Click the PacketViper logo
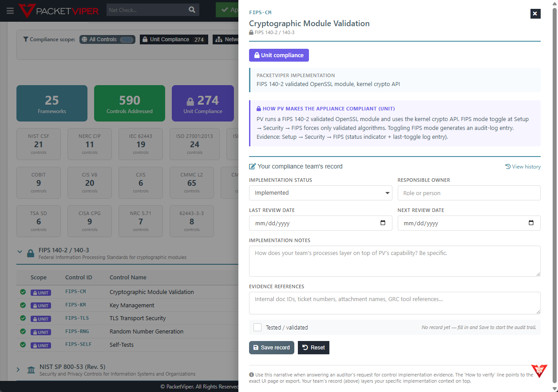558x392 pixels. click(59, 11)
